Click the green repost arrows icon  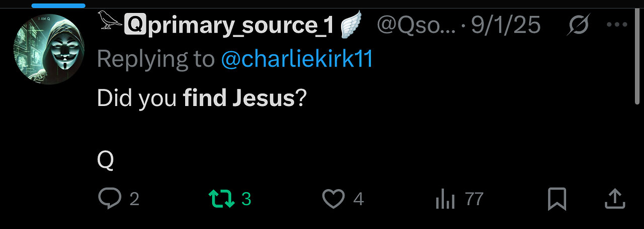[222, 199]
